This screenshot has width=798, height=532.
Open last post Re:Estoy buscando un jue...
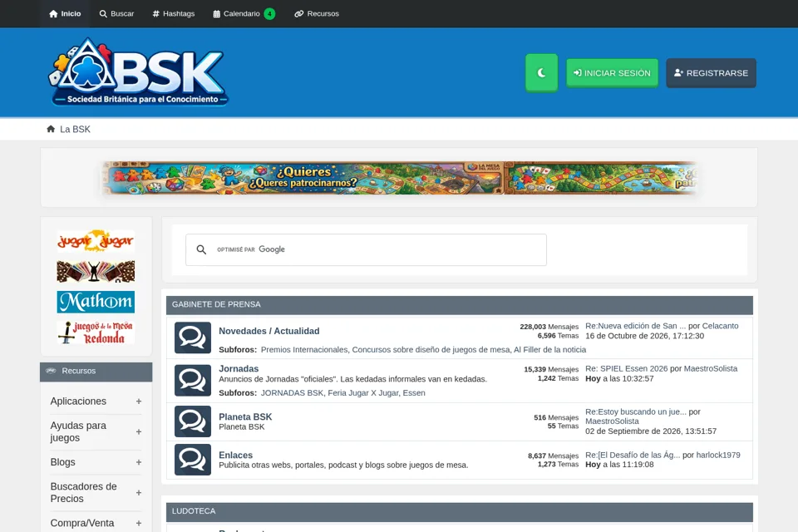point(636,411)
